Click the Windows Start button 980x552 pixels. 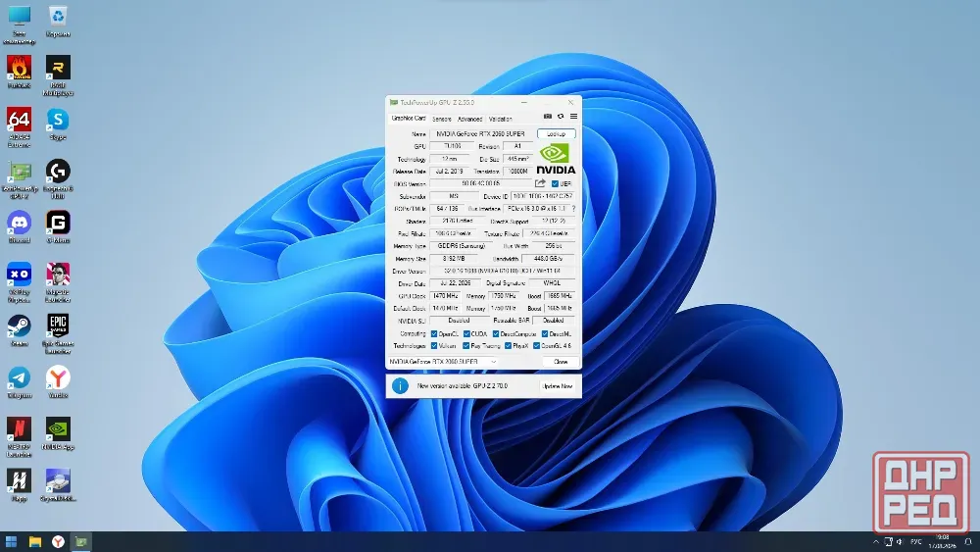click(x=11, y=541)
